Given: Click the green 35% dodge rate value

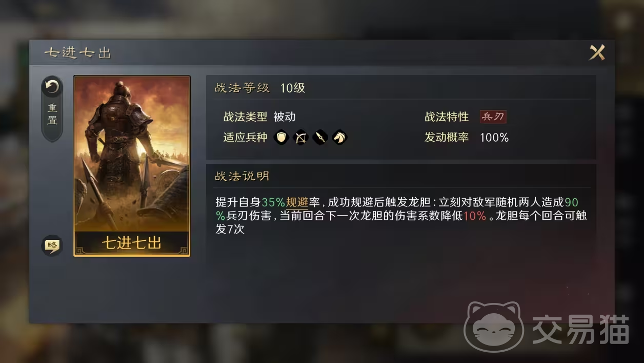Looking at the screenshot, I should pos(273,203).
